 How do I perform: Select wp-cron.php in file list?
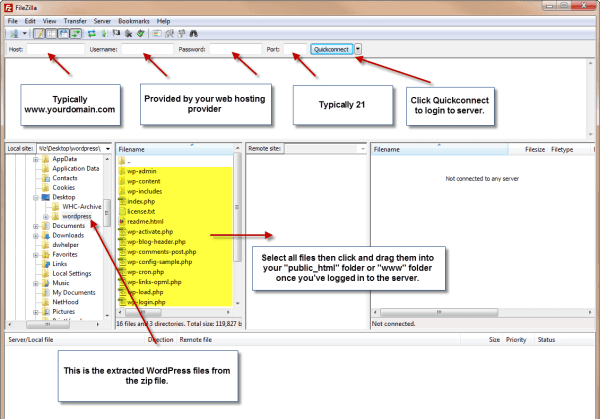click(x=145, y=272)
